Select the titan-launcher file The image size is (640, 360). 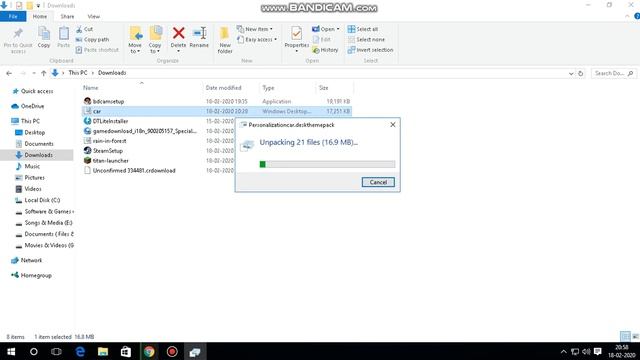[x=111, y=161]
